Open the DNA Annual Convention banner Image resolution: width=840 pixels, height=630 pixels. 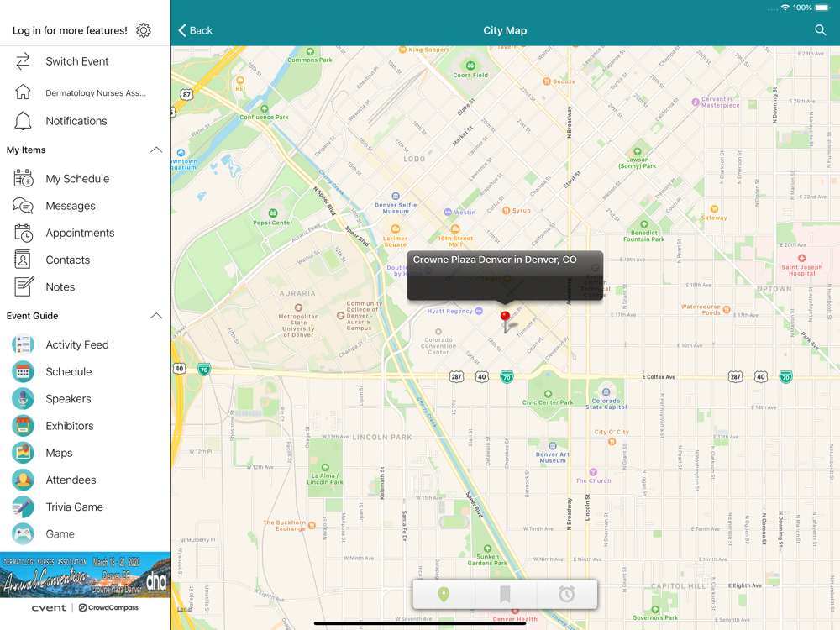coord(85,575)
